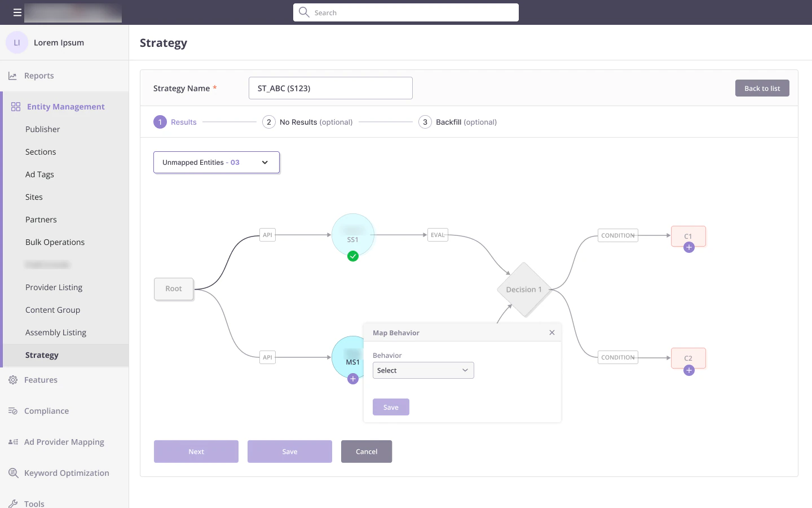This screenshot has width=812, height=508.
Task: Open the hamburger menu icon
Action: 17,12
